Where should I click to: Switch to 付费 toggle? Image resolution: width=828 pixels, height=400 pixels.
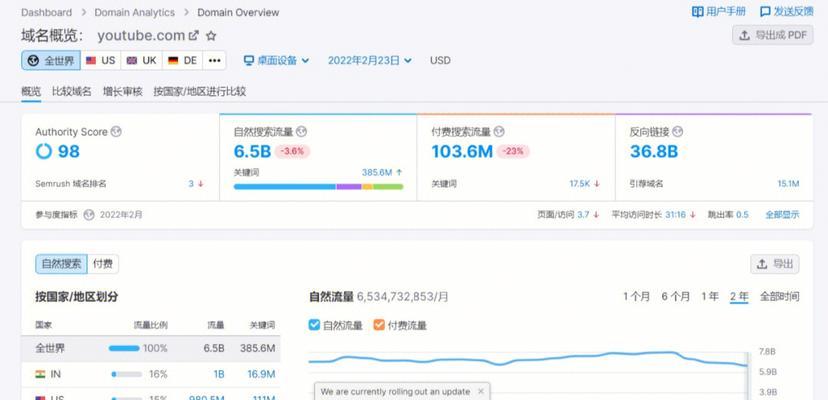click(103, 264)
